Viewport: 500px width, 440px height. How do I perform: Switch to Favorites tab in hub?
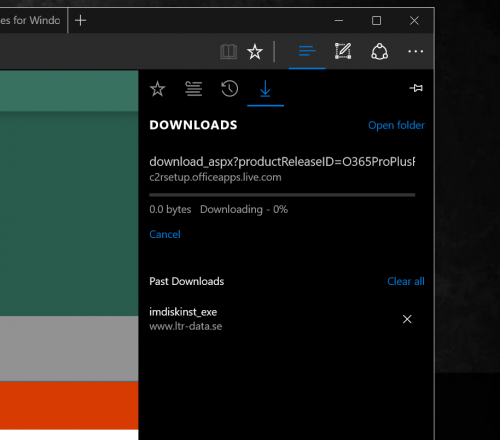(157, 89)
